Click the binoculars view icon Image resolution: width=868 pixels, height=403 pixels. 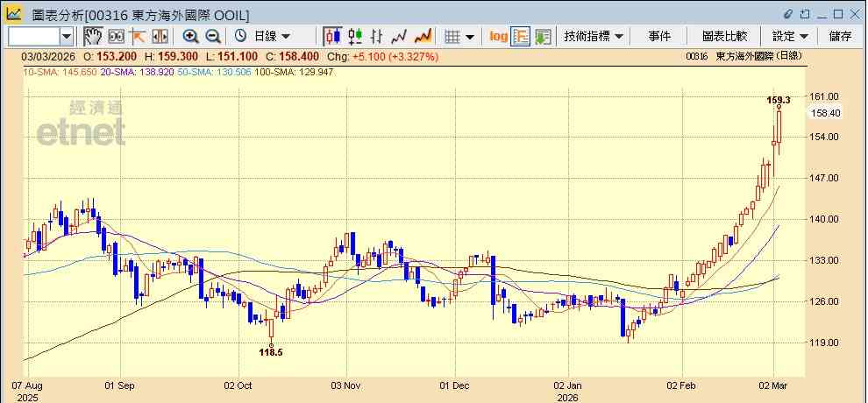click(x=116, y=37)
